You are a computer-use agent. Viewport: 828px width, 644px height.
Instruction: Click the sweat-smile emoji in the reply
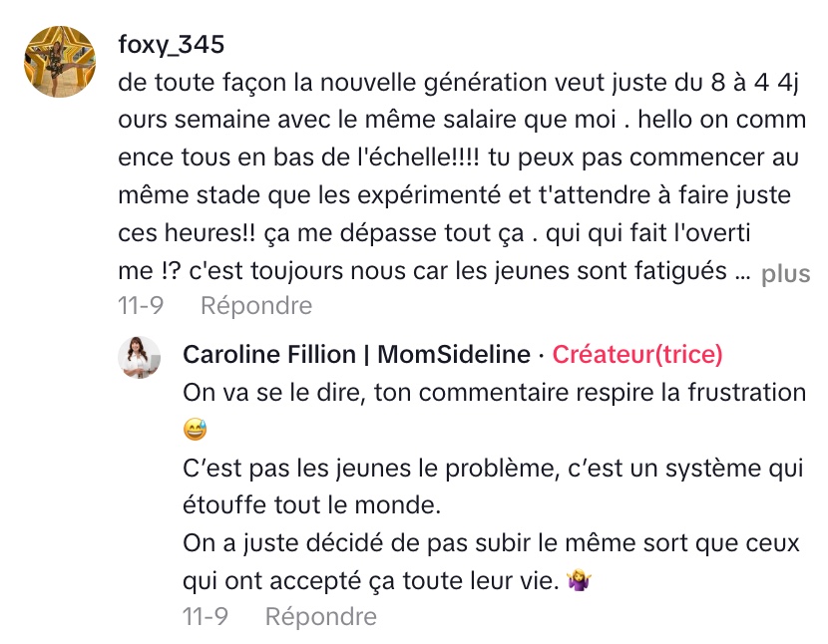(x=195, y=431)
